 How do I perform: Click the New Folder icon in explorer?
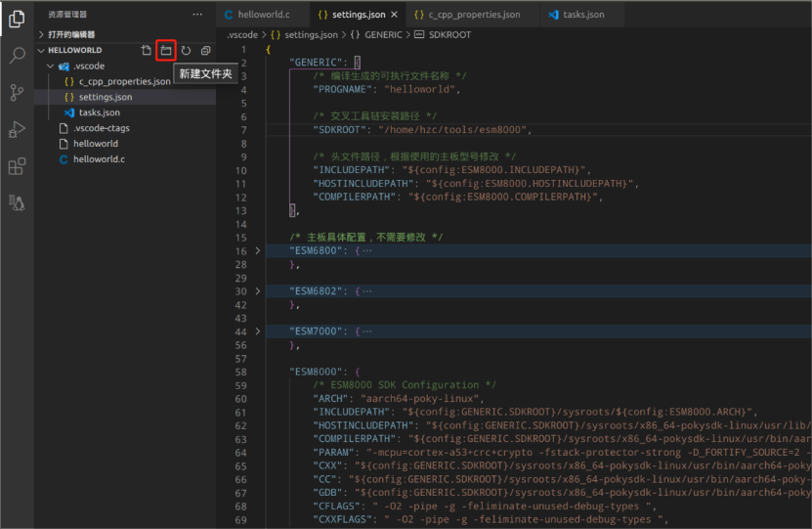click(x=166, y=50)
